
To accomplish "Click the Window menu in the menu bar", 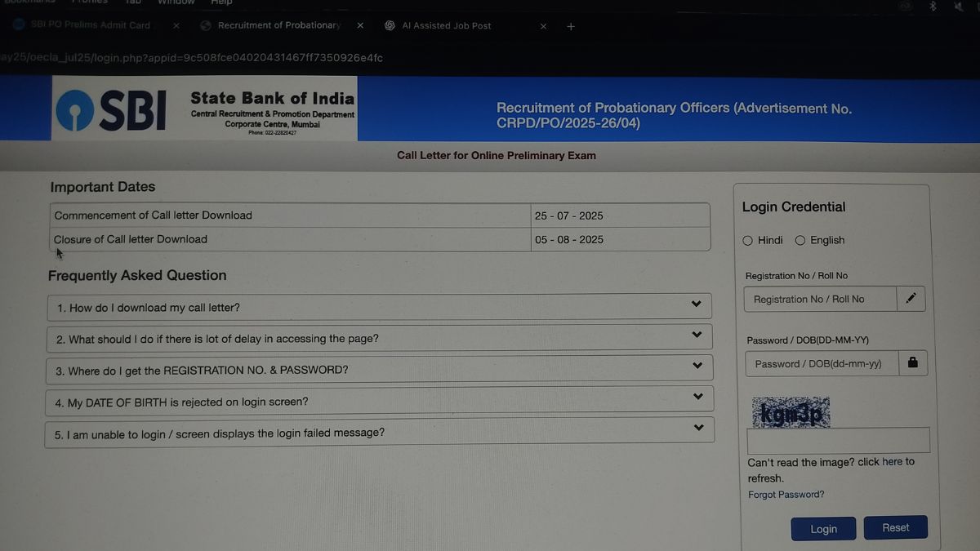I will pos(176,2).
